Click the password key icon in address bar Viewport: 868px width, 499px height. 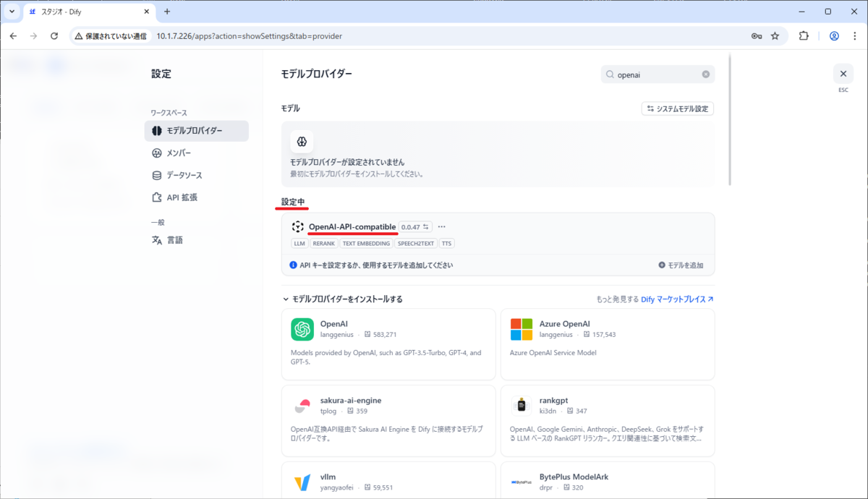click(757, 35)
